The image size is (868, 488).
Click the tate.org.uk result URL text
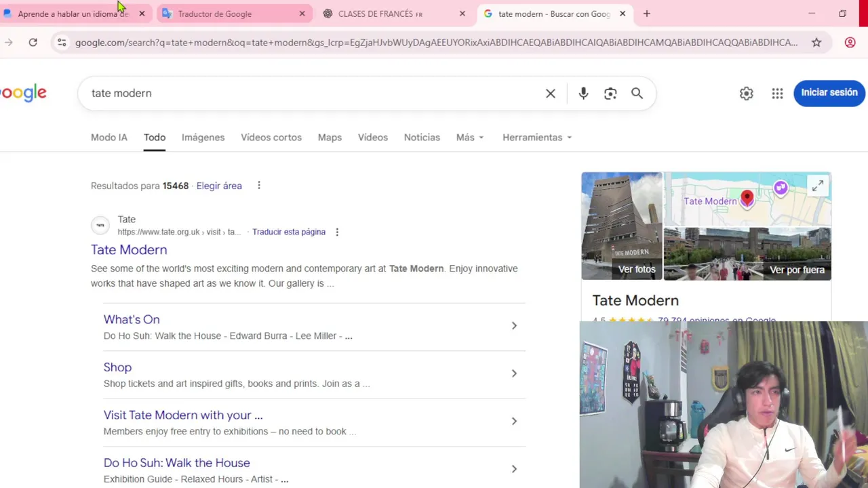coord(179,232)
